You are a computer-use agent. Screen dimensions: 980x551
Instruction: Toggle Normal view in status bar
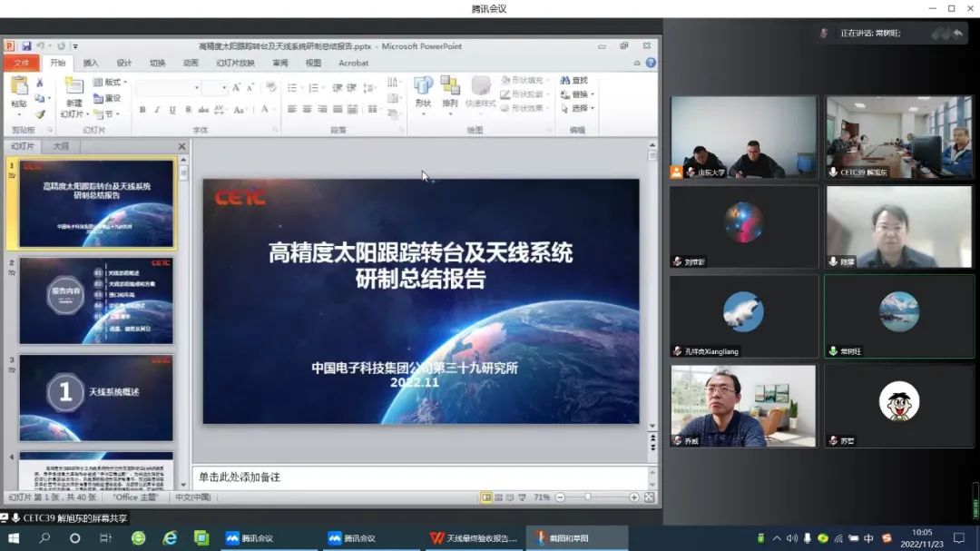pos(485,497)
